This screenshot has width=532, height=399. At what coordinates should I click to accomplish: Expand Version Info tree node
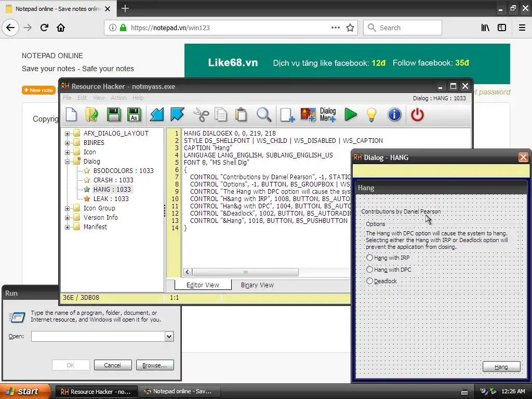click(67, 218)
